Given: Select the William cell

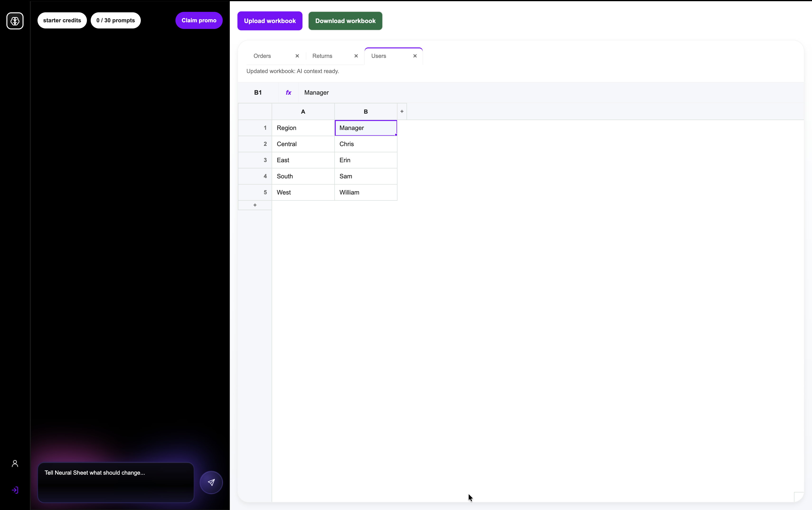Looking at the screenshot, I should pyautogui.click(x=366, y=192).
